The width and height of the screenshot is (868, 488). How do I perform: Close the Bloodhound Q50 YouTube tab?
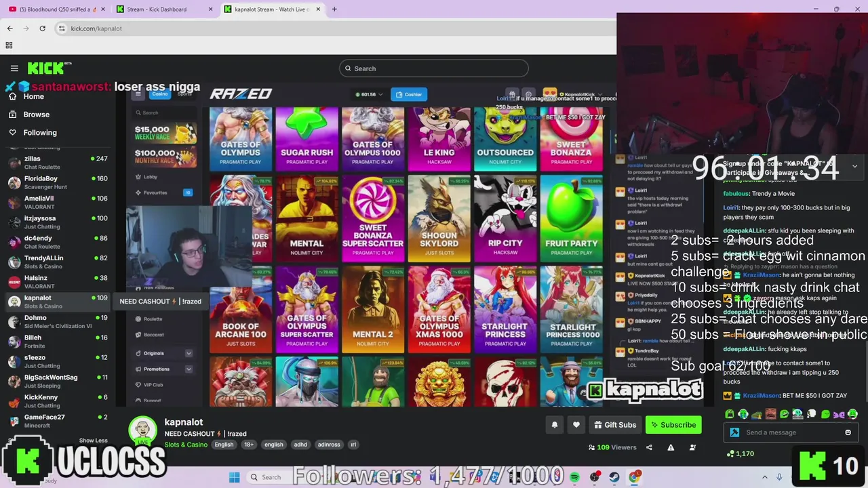[x=102, y=9]
